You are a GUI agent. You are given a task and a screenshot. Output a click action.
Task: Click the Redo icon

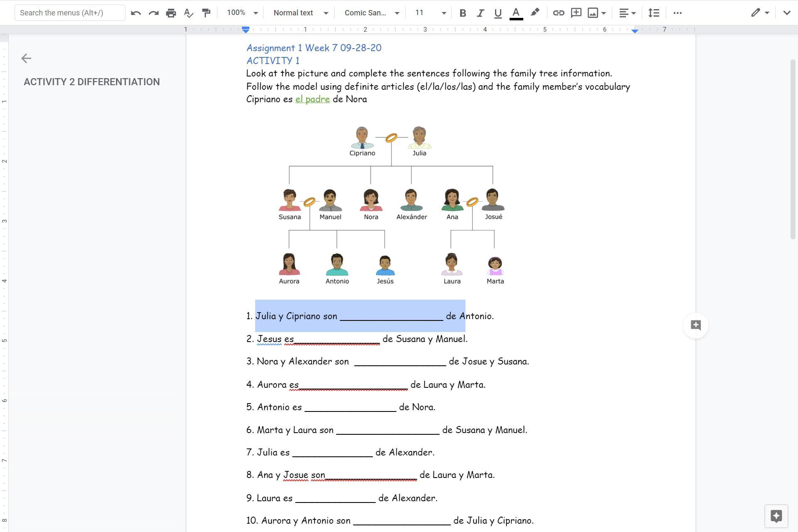pyautogui.click(x=153, y=13)
